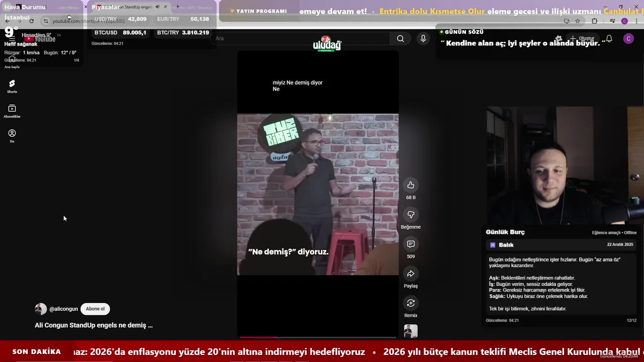Click the Günlük Burç panel heading

pyautogui.click(x=505, y=232)
